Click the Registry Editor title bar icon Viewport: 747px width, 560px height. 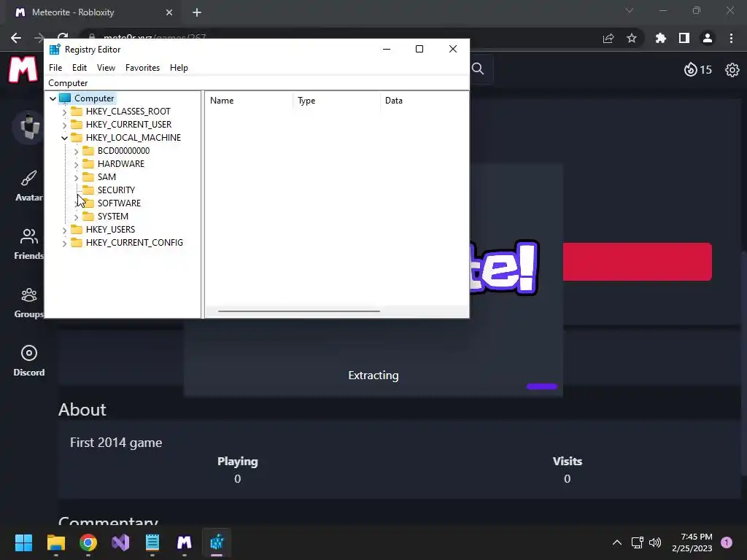tap(55, 50)
